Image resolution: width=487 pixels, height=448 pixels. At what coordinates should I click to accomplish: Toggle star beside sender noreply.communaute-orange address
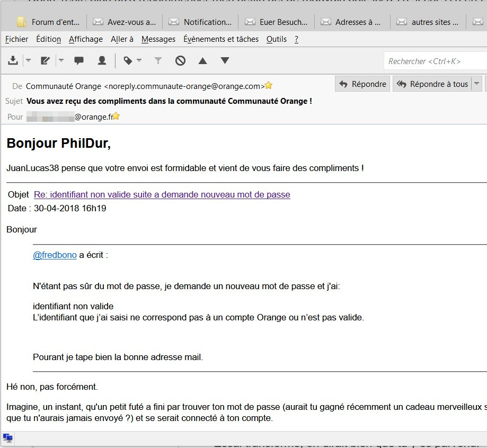(269, 85)
